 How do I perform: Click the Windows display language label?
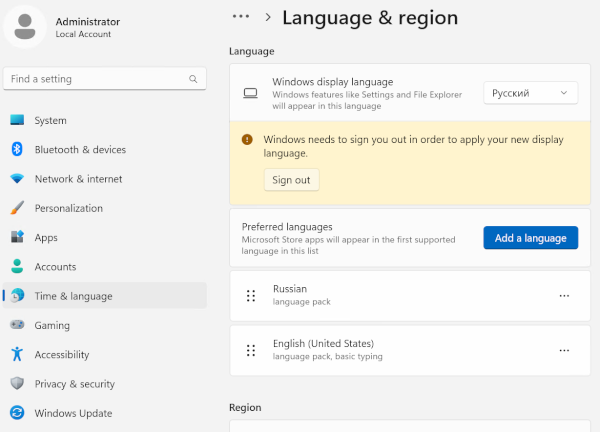pyautogui.click(x=333, y=82)
